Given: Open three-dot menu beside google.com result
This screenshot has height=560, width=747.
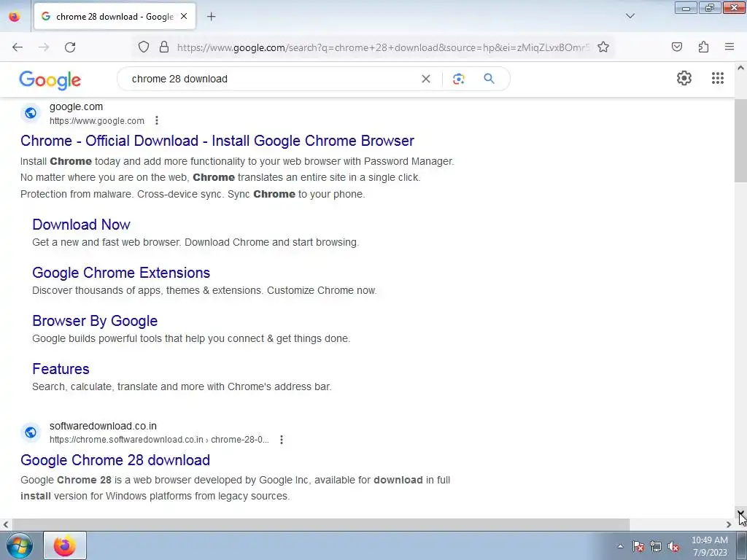Looking at the screenshot, I should tap(157, 120).
